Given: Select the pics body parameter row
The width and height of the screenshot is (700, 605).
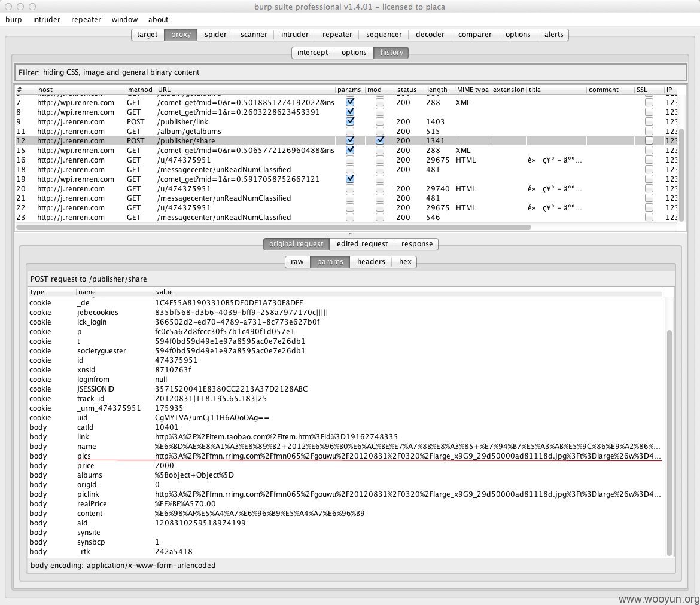Looking at the screenshot, I should pos(345,456).
